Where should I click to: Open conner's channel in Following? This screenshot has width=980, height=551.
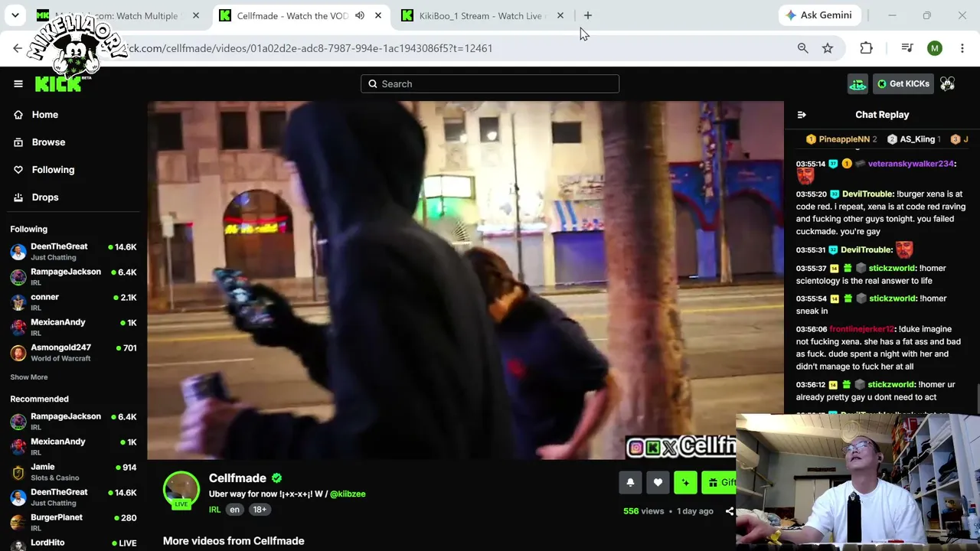73,302
